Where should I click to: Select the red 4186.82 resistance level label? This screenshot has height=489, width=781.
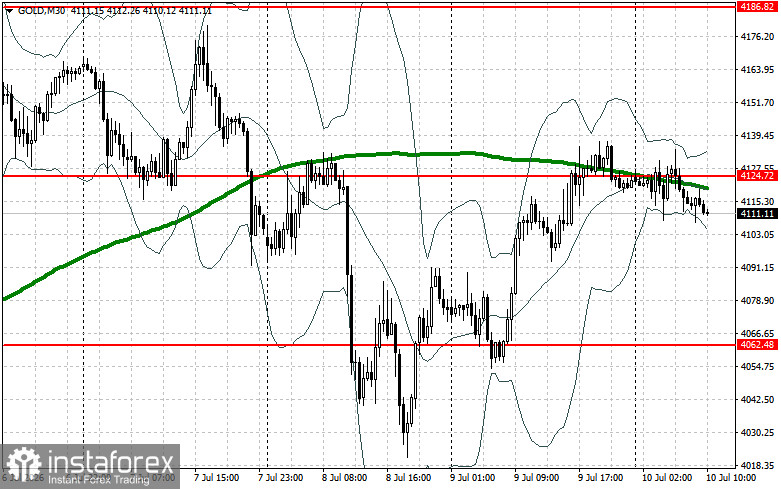pyautogui.click(x=757, y=6)
